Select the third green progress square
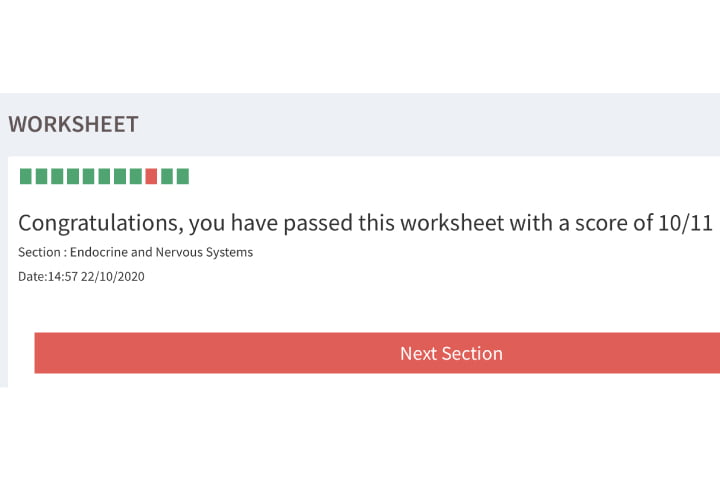The width and height of the screenshot is (720, 480). coord(57,177)
